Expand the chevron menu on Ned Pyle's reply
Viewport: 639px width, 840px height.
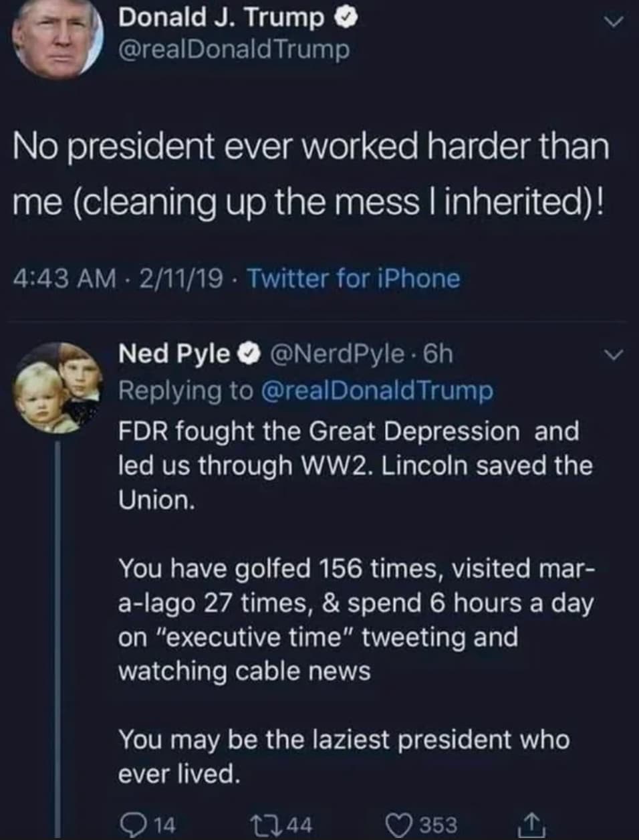[612, 354]
